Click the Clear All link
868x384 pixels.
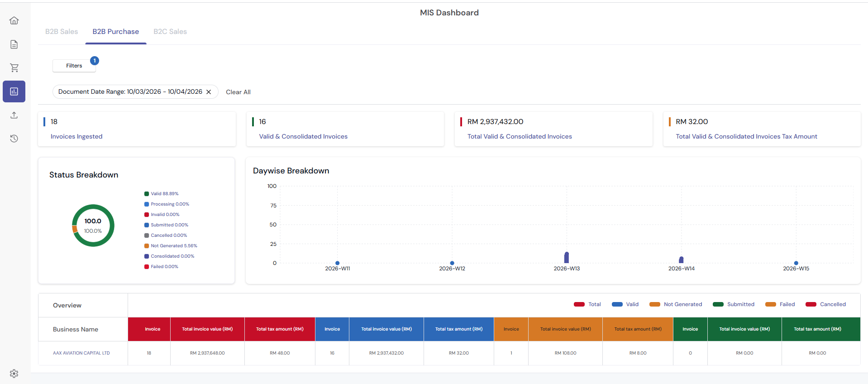(x=238, y=92)
